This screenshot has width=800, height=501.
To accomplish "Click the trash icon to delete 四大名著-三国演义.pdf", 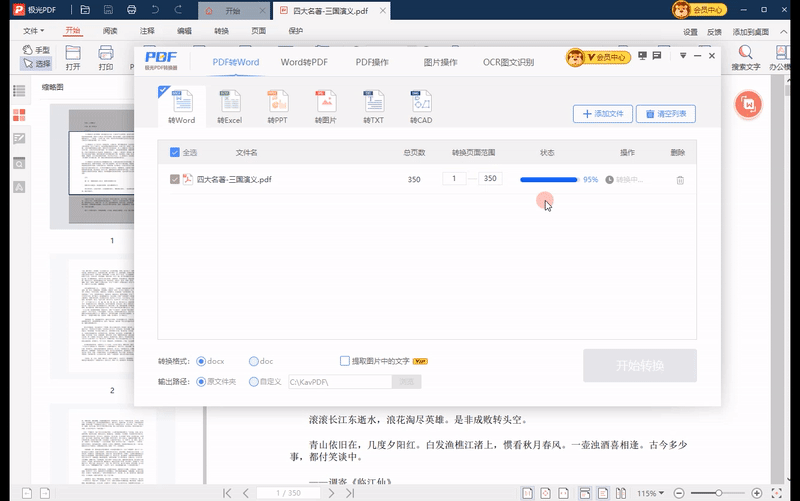I will tap(680, 180).
